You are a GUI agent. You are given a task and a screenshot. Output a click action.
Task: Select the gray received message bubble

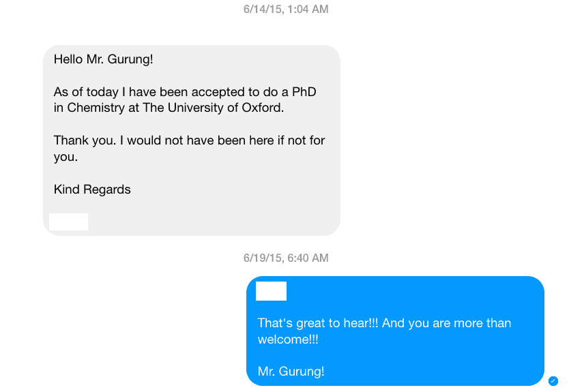[x=192, y=140]
